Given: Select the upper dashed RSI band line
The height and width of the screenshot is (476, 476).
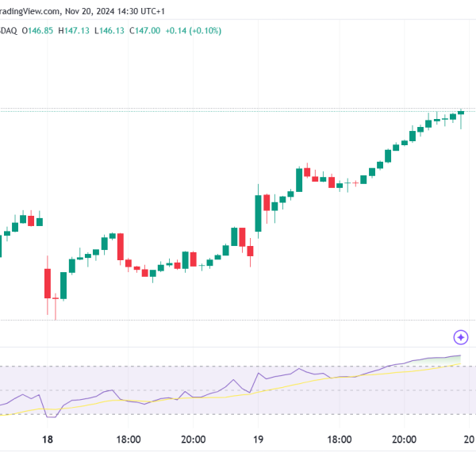Looking at the screenshot, I should (238, 367).
